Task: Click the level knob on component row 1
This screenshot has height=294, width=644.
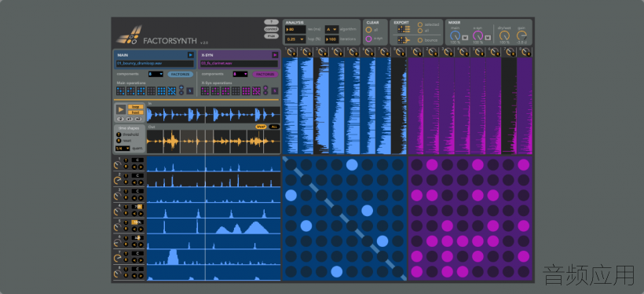Action: tap(118, 165)
